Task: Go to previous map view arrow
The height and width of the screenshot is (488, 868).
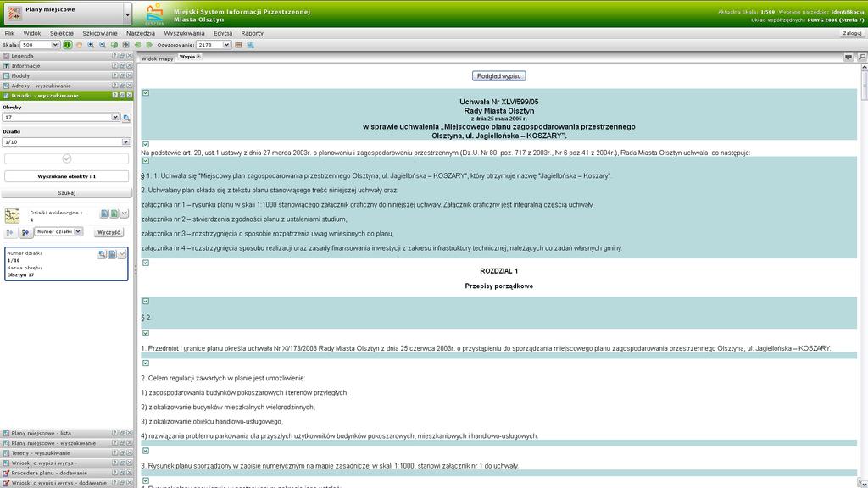Action: (x=137, y=45)
